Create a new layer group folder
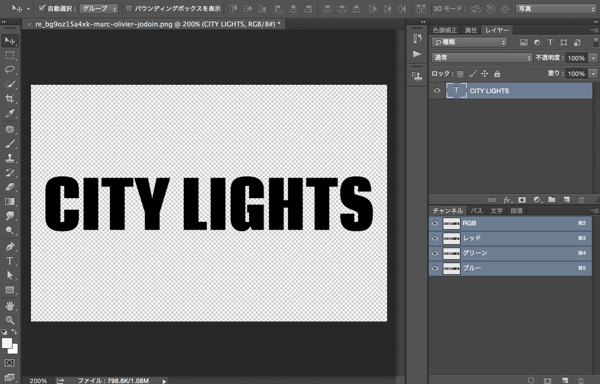This screenshot has height=384, width=600. 552,200
